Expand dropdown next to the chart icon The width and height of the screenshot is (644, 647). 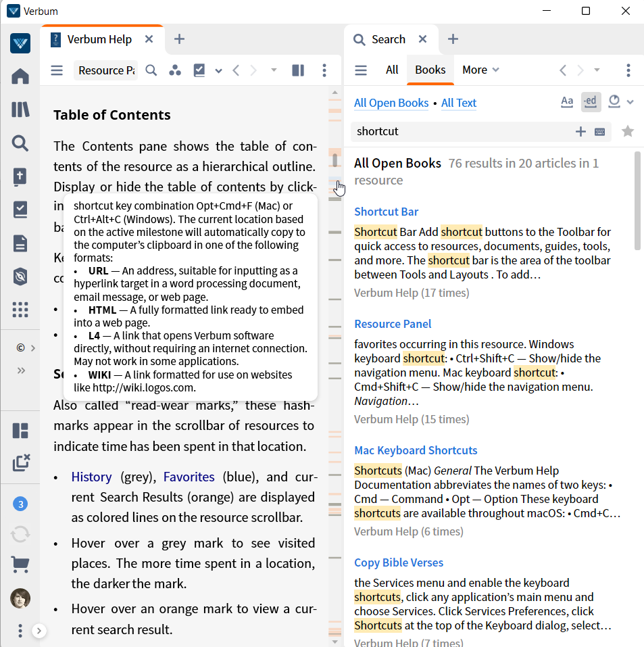pos(630,102)
